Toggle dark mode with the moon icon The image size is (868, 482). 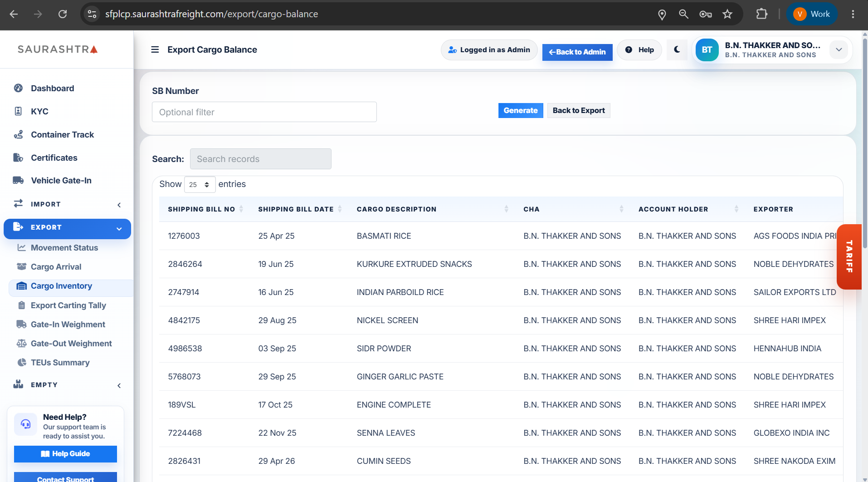click(x=677, y=49)
